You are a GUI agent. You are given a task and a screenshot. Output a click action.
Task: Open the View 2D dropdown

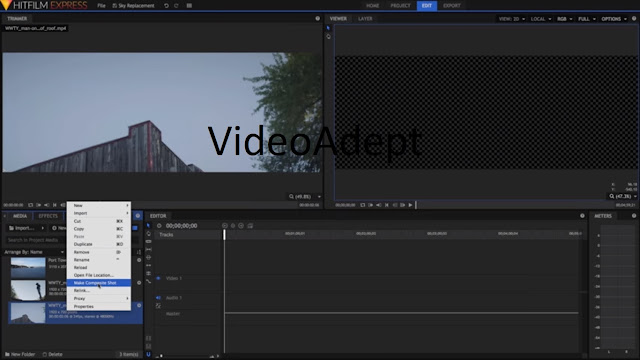click(x=511, y=19)
